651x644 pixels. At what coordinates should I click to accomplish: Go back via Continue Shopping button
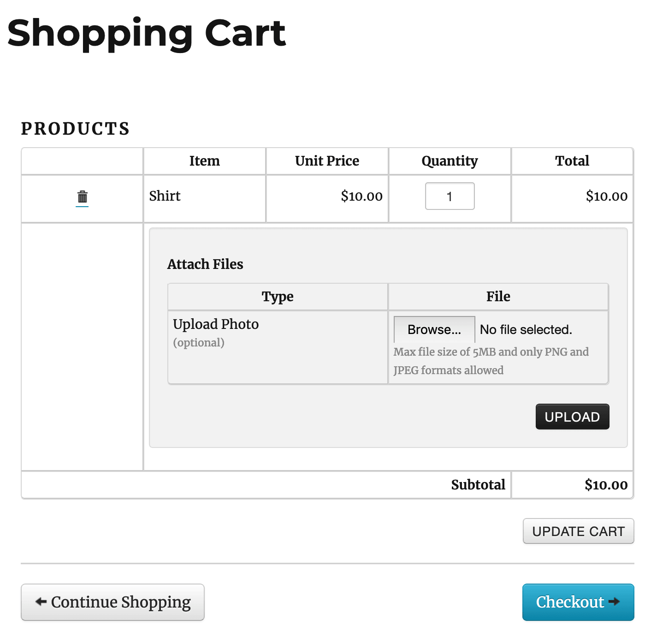pos(112,602)
